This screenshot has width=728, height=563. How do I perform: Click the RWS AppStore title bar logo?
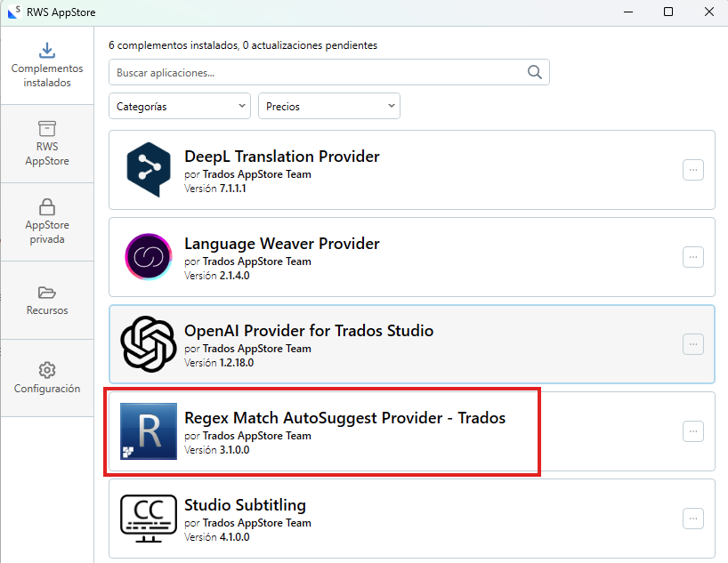tap(12, 12)
